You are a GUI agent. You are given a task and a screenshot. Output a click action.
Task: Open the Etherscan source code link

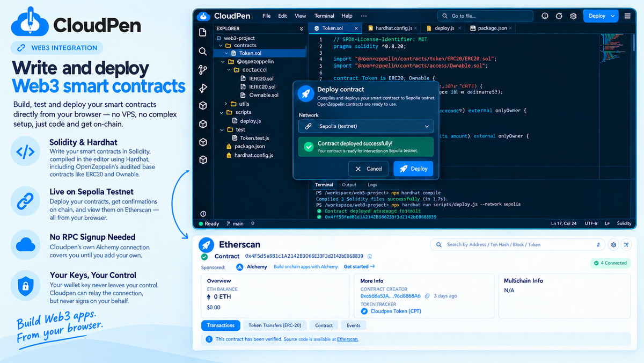(x=348, y=339)
